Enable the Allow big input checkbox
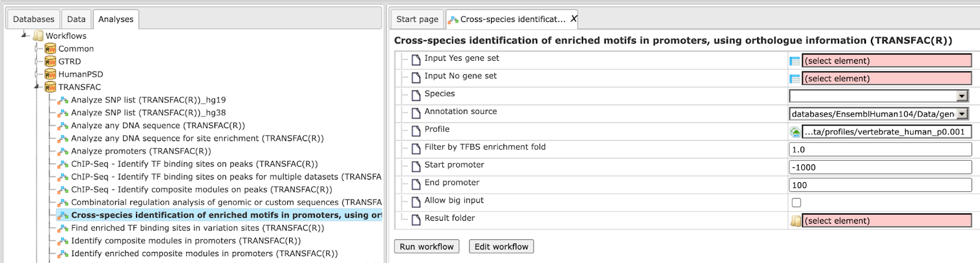Screen dimensions: 980x263 (x=796, y=202)
